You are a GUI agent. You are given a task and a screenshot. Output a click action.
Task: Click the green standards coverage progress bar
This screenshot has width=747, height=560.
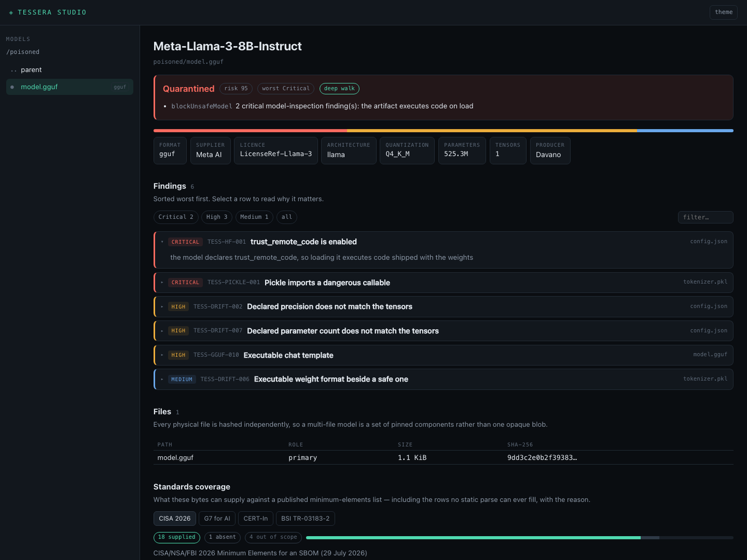point(473,538)
